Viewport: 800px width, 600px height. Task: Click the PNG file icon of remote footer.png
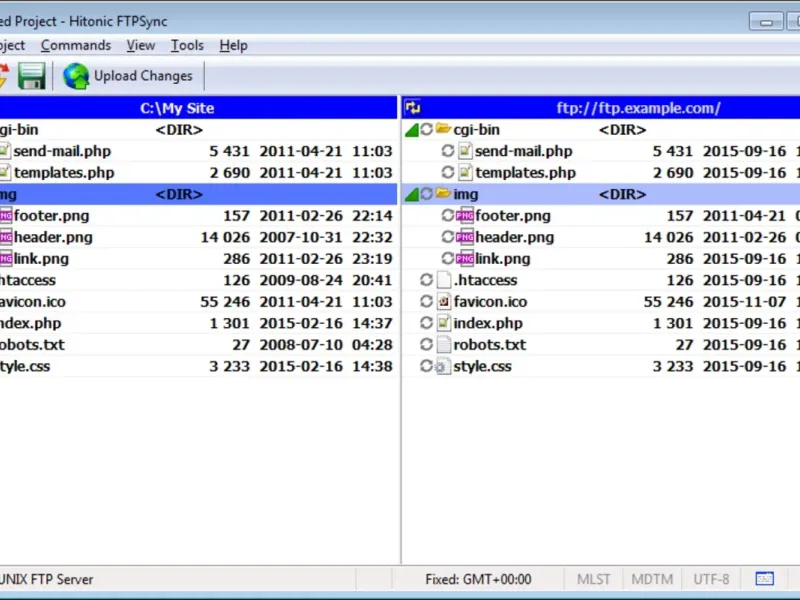(x=465, y=216)
